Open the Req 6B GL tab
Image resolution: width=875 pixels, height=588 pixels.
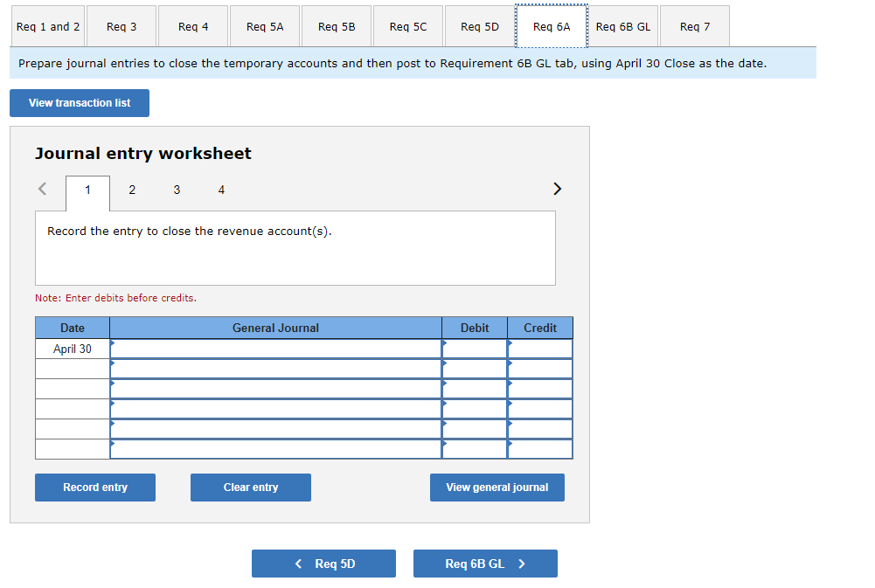coord(623,26)
